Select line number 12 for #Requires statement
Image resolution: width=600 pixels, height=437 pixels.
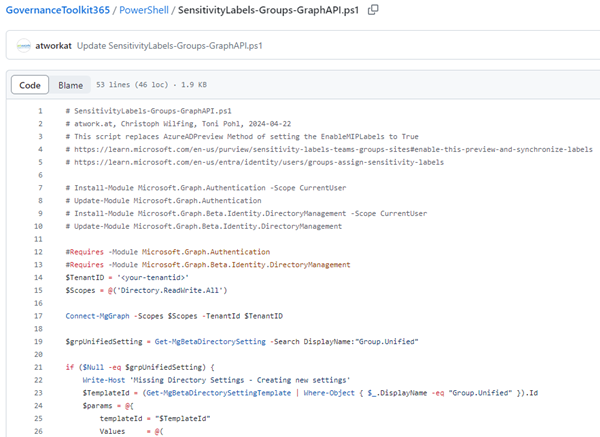click(38, 252)
